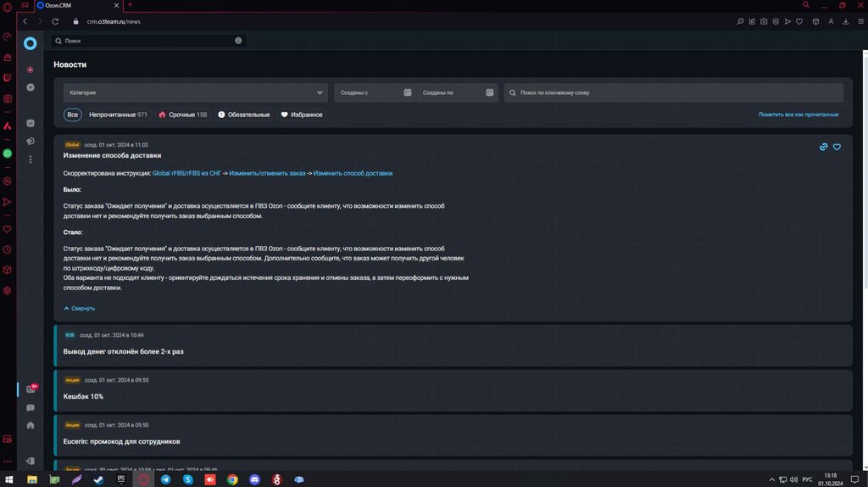
Task: Click the orange Global category tag
Action: [x=72, y=144]
